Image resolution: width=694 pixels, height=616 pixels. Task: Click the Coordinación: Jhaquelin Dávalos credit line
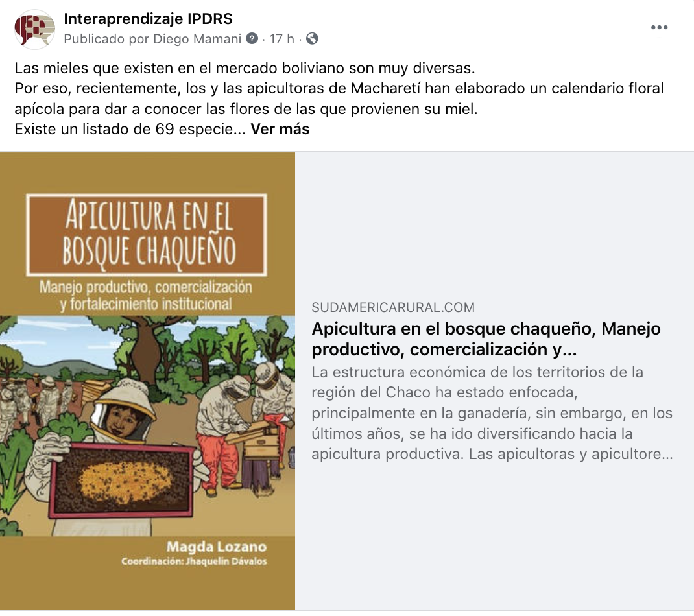(x=195, y=561)
